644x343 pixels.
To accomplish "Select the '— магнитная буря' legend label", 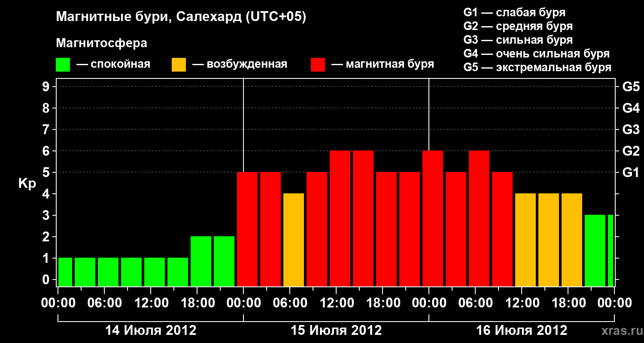I will click(x=383, y=64).
